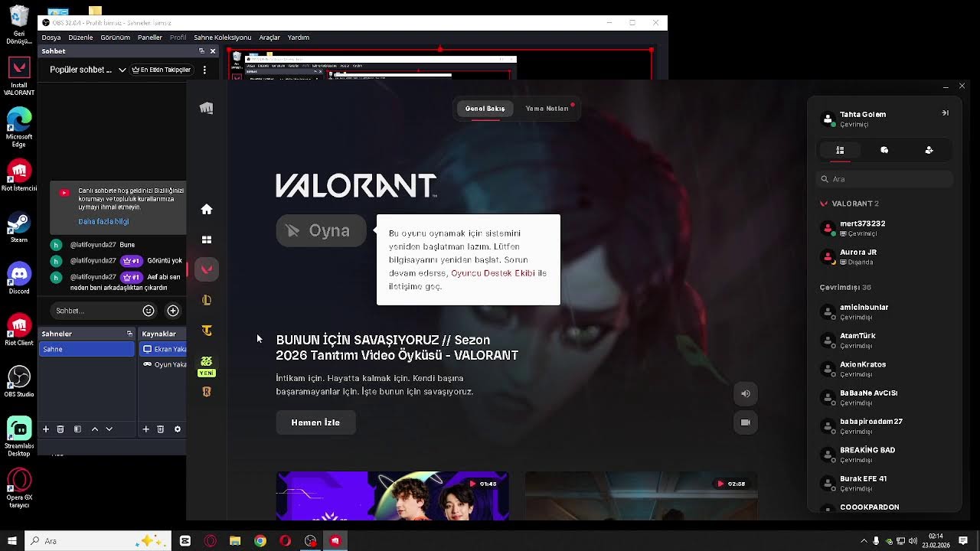Image resolution: width=980 pixels, height=551 pixels.
Task: Select League of Legends sidebar icon
Action: pos(206,300)
